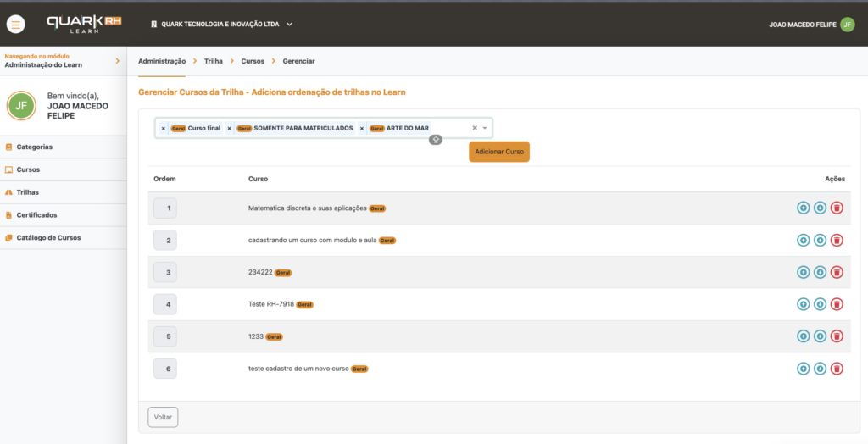Expand the 'Navegando no módulo' chevron
This screenshot has height=444, width=868.
tap(117, 61)
